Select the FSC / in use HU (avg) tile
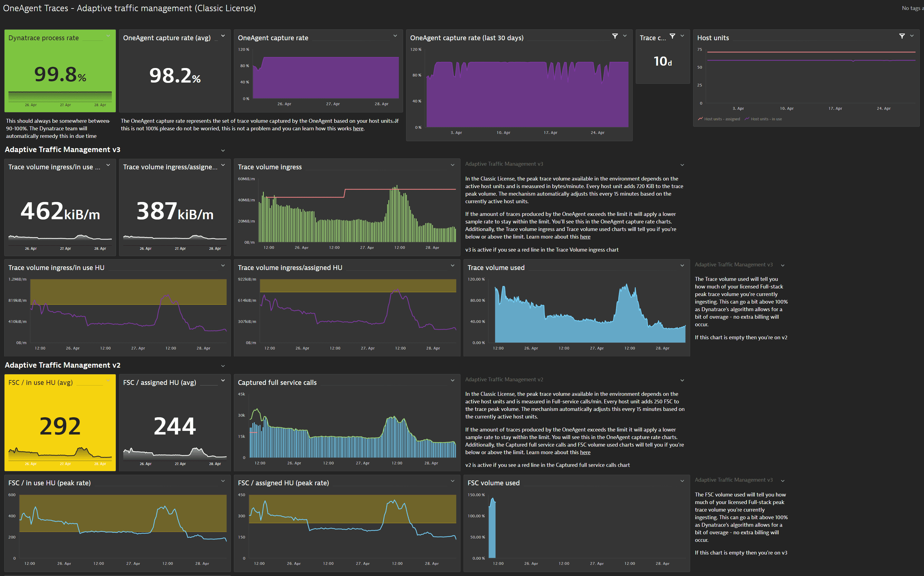The height and width of the screenshot is (576, 924). (x=60, y=423)
